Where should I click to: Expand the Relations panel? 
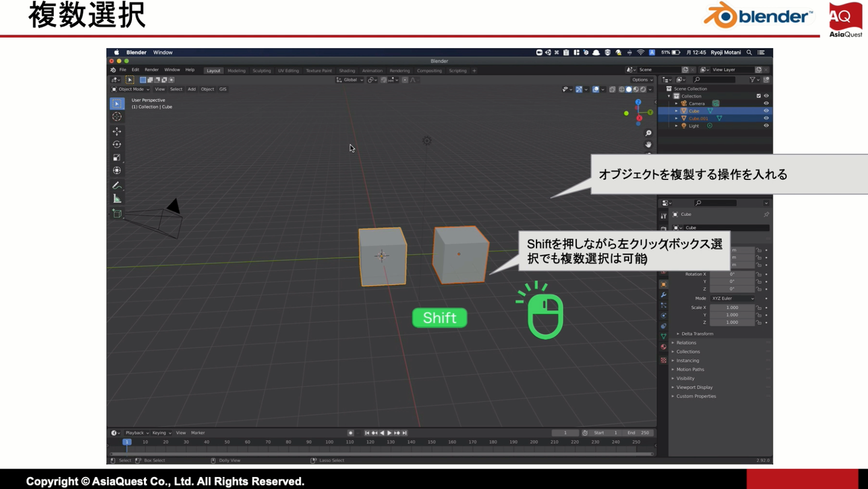pos(686,343)
